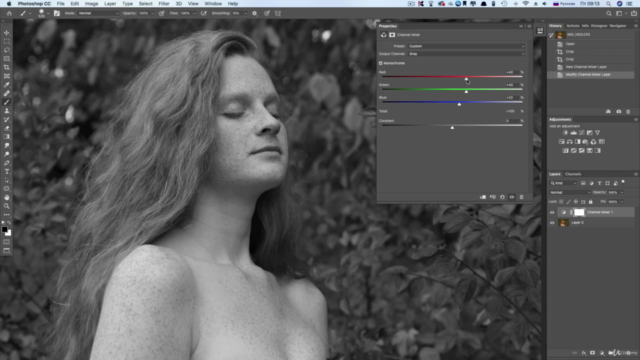Screen dimensions: 640x360
Task: Open layer Kind filter dropdown
Action: (x=563, y=183)
